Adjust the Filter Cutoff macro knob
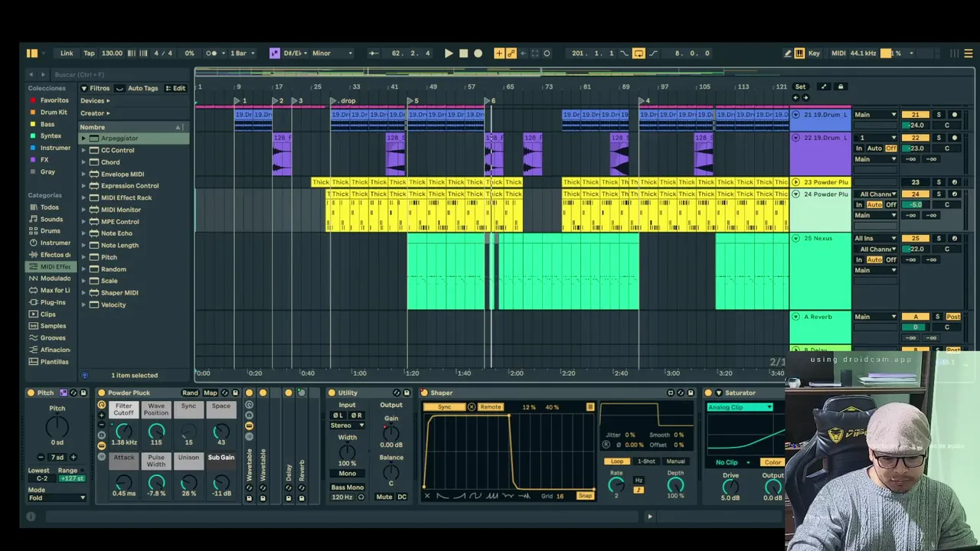980x551 pixels. (x=123, y=432)
